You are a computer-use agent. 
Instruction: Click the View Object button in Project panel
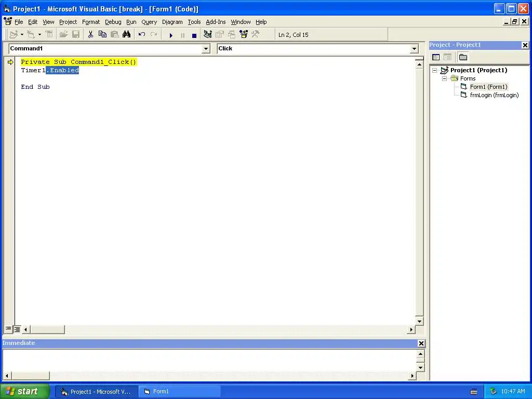447,57
